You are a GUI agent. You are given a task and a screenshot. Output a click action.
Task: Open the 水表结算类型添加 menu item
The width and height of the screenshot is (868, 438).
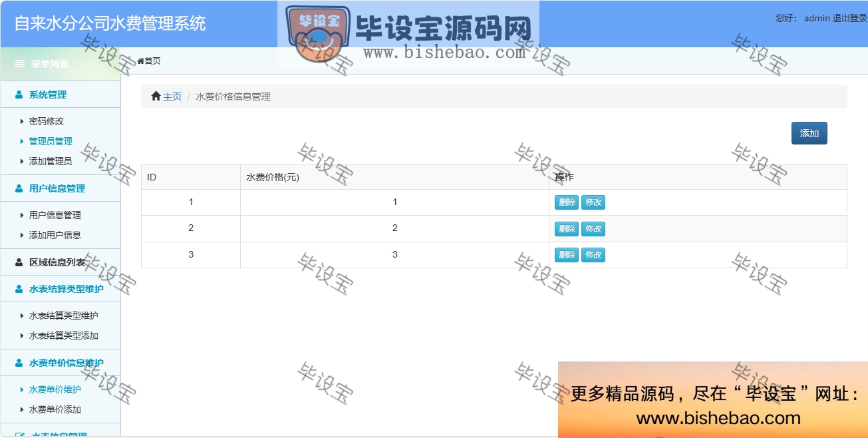[x=64, y=335]
